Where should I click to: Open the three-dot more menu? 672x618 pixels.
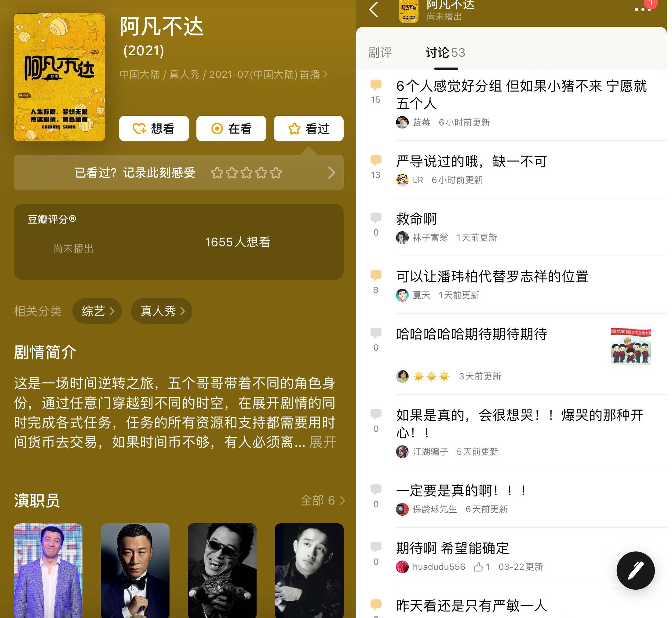tap(643, 9)
